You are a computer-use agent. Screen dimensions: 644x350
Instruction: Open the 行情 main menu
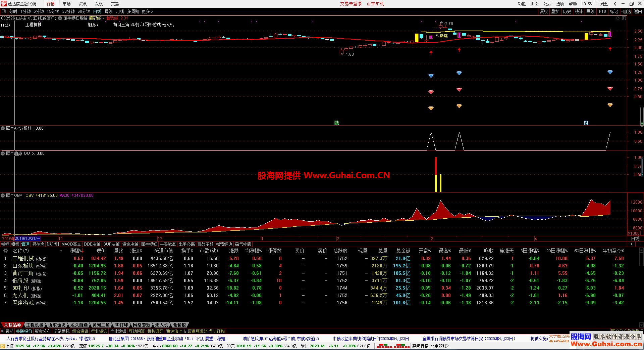(x=51, y=4)
